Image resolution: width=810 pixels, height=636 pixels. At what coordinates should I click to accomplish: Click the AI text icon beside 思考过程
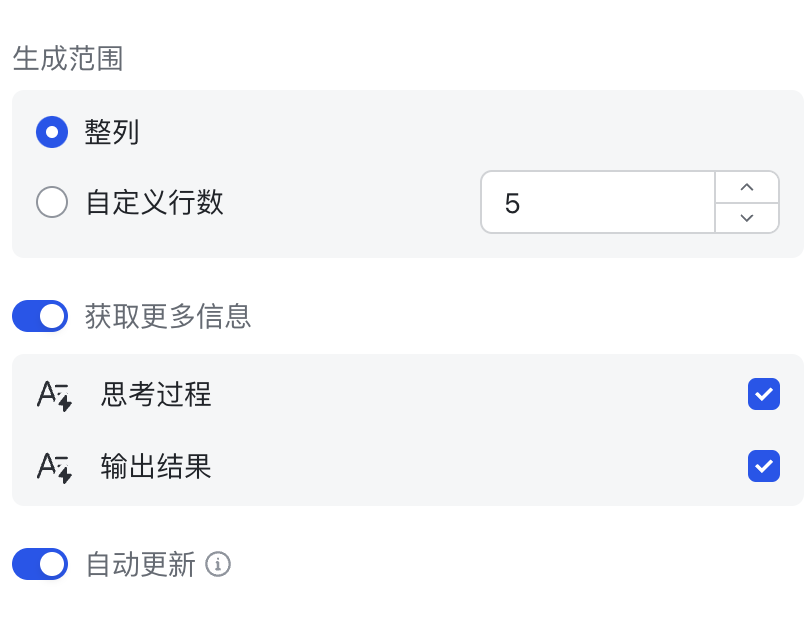click(54, 396)
